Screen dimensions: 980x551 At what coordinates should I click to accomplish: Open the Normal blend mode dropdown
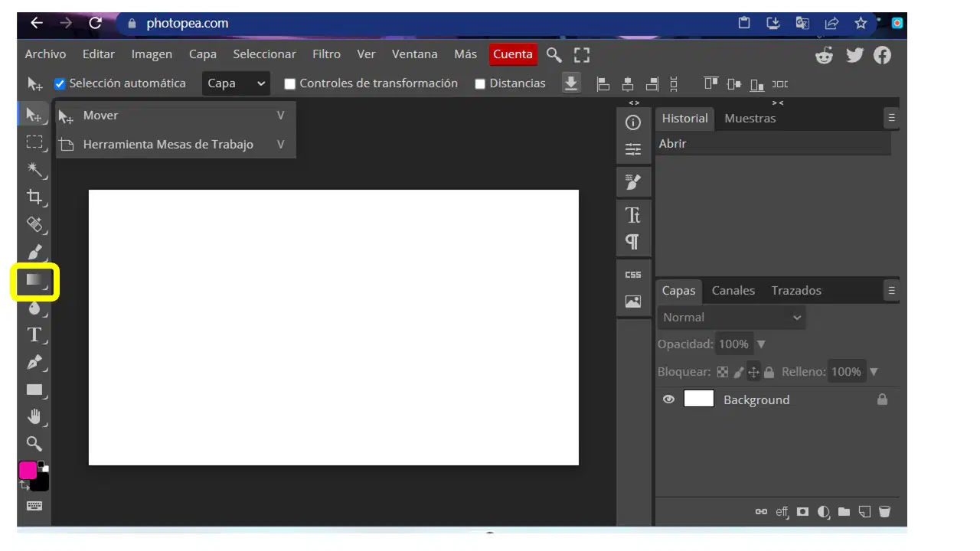[x=732, y=318]
